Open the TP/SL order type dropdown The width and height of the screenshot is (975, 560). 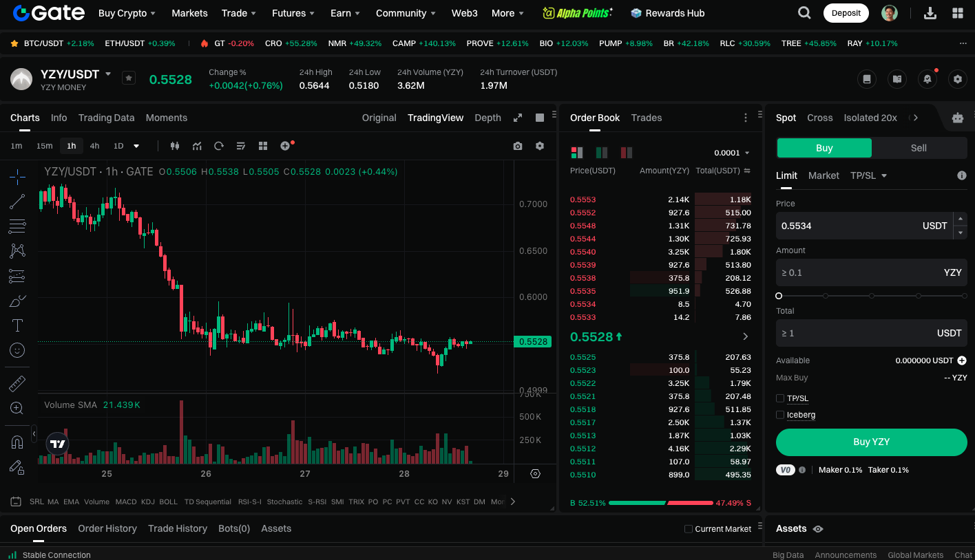(869, 175)
